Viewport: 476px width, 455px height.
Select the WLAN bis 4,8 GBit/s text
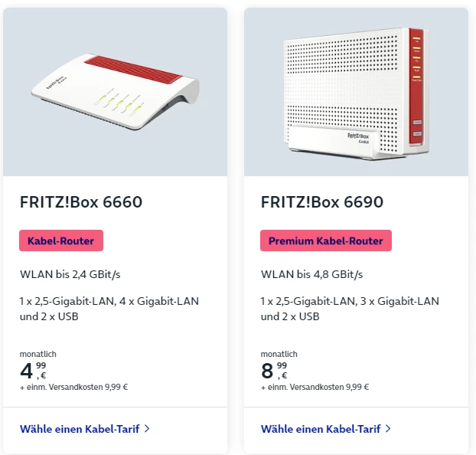[312, 274]
